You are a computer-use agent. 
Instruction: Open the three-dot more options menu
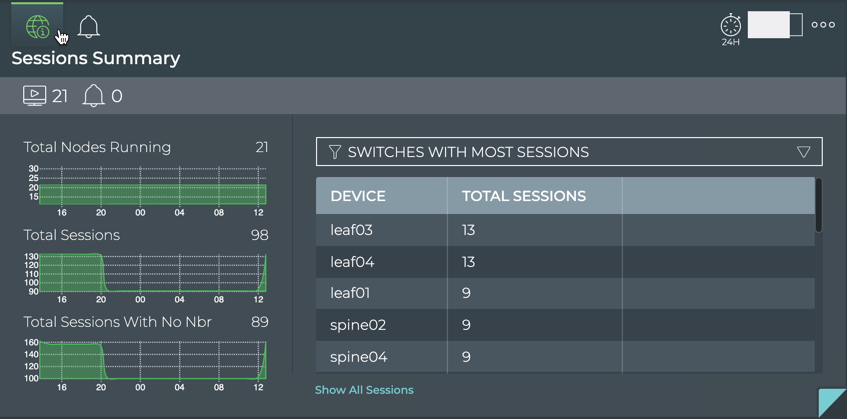point(823,25)
